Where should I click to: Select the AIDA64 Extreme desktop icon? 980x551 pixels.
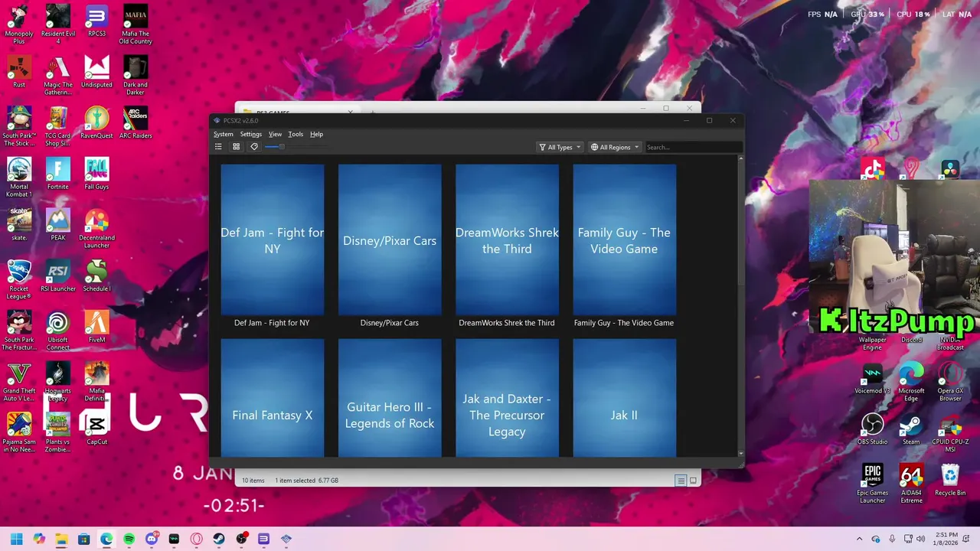[911, 484]
